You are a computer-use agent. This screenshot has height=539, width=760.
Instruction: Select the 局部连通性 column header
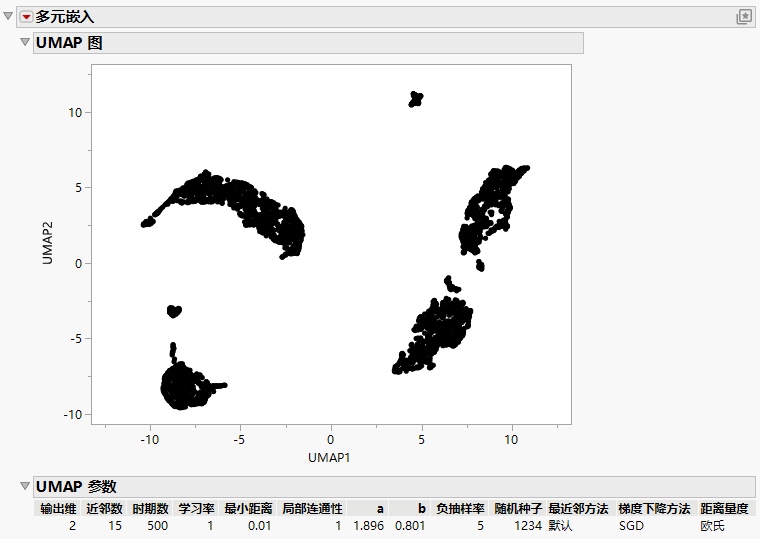pyautogui.click(x=312, y=508)
